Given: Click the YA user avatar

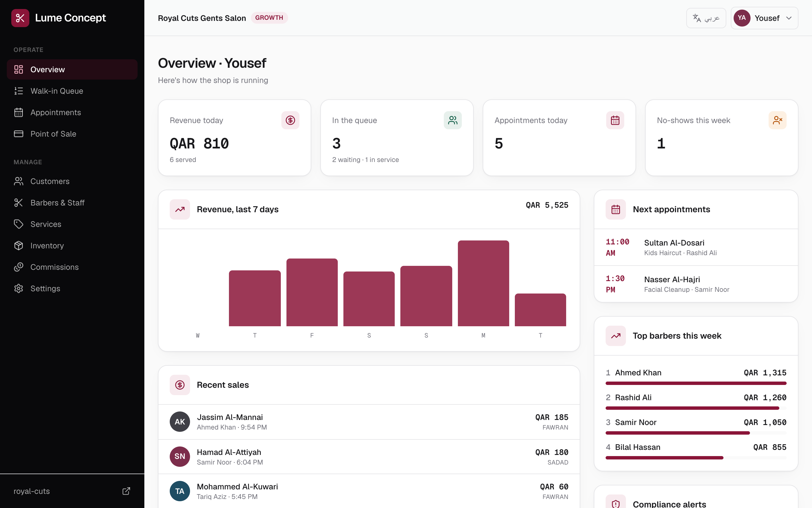Looking at the screenshot, I should tap(742, 18).
